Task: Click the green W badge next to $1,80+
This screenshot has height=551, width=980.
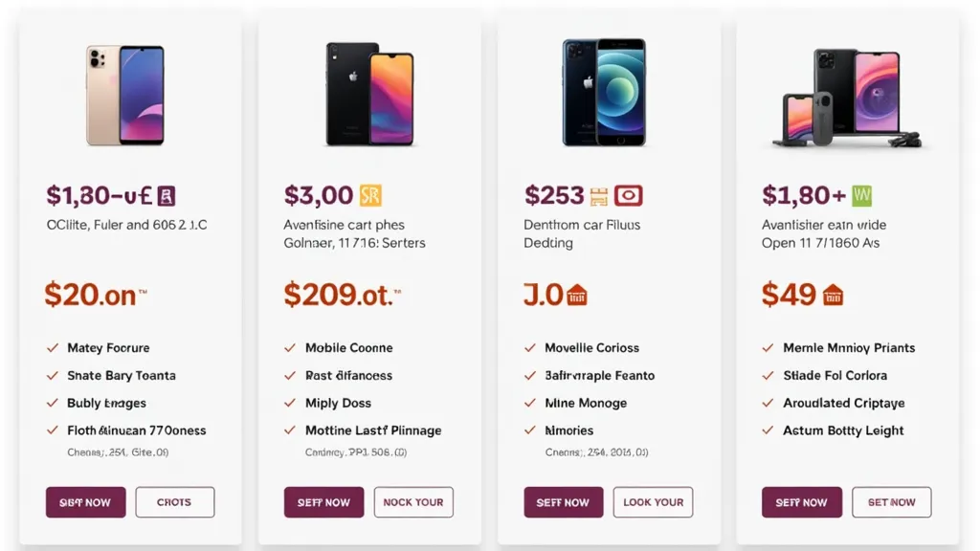Action: coord(863,194)
